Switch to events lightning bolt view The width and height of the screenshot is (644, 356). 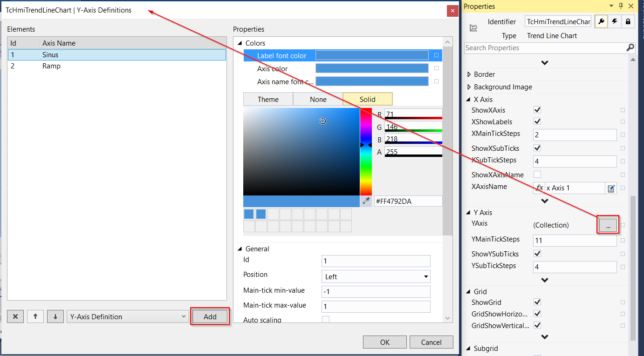coord(615,21)
